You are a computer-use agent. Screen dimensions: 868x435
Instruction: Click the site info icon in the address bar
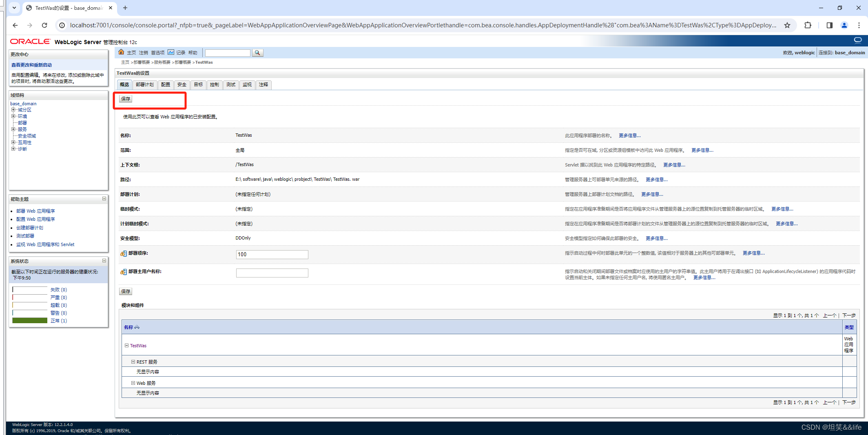pos(62,25)
